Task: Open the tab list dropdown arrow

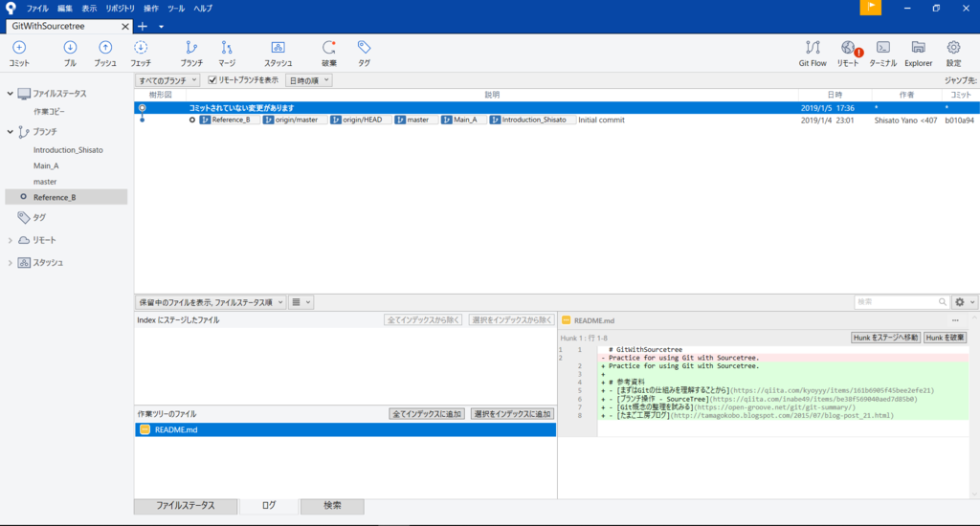Action: click(161, 27)
